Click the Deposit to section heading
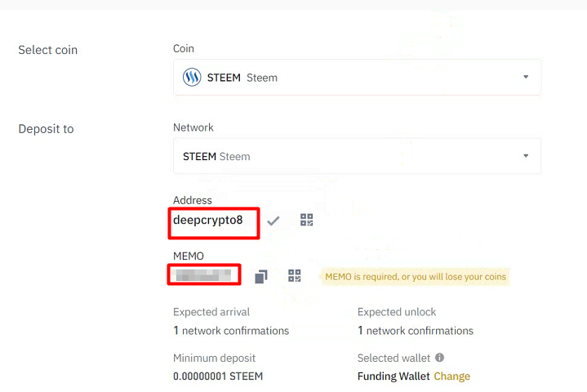587x392 pixels. [x=46, y=129]
